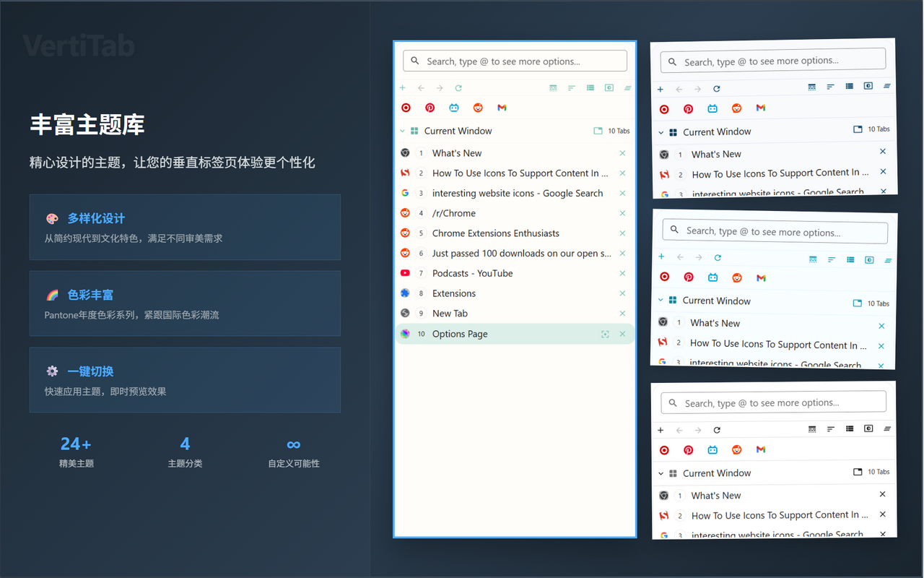Click the Target pinned tab icon

point(406,107)
